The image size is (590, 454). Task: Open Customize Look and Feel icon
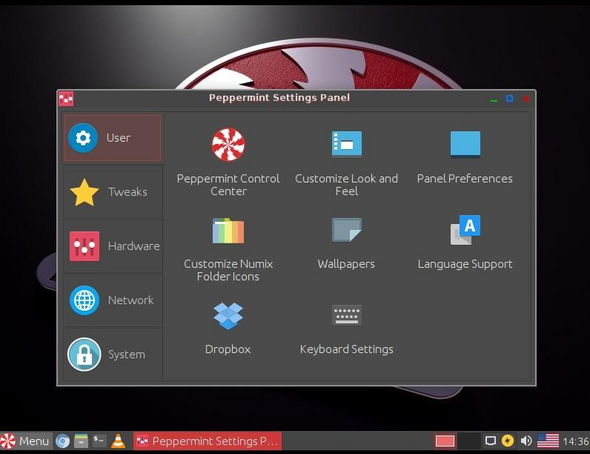pyautogui.click(x=347, y=144)
